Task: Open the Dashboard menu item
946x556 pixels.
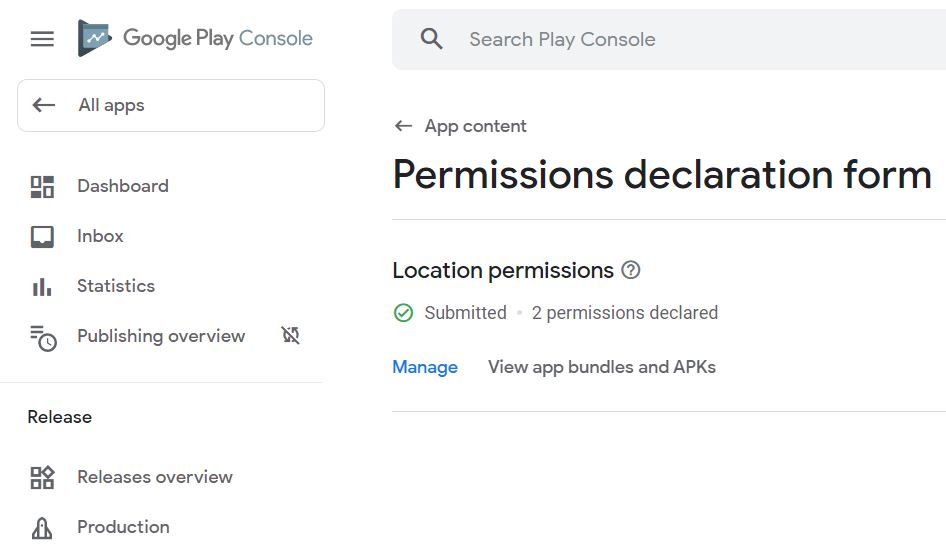Action: pos(123,186)
